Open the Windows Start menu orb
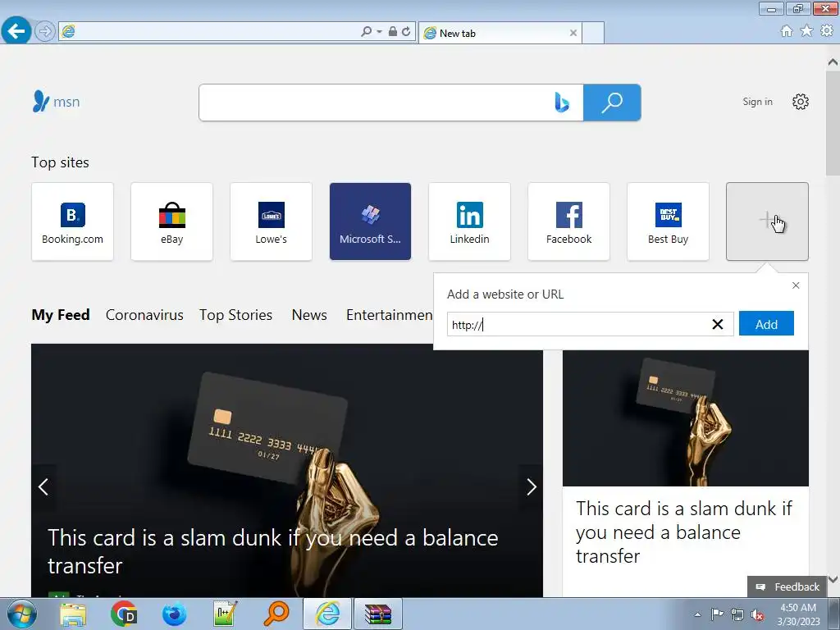The width and height of the screenshot is (840, 630). coord(22,614)
